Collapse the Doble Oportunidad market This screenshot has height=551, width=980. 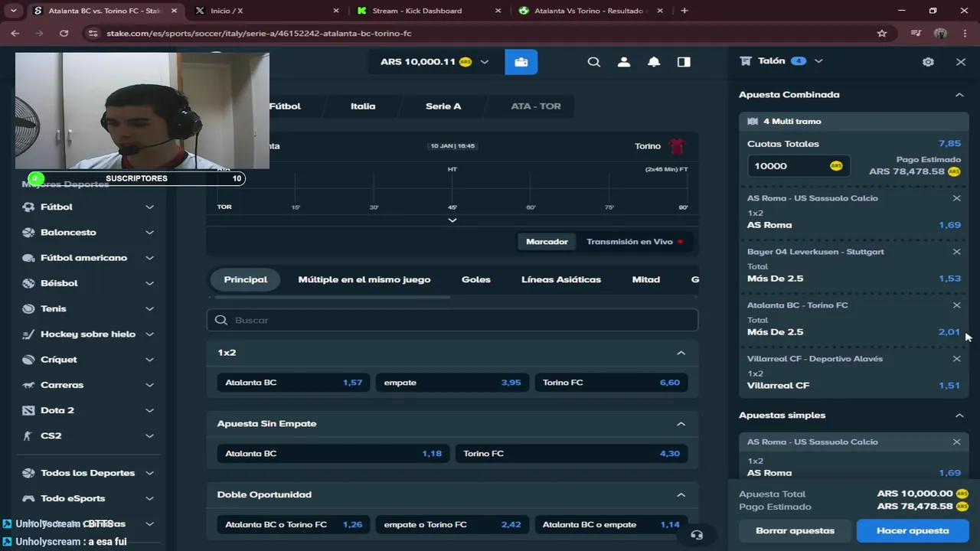[x=681, y=495]
